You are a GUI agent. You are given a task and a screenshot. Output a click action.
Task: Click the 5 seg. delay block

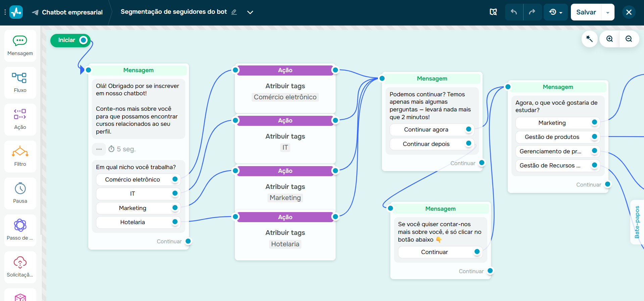(x=122, y=149)
